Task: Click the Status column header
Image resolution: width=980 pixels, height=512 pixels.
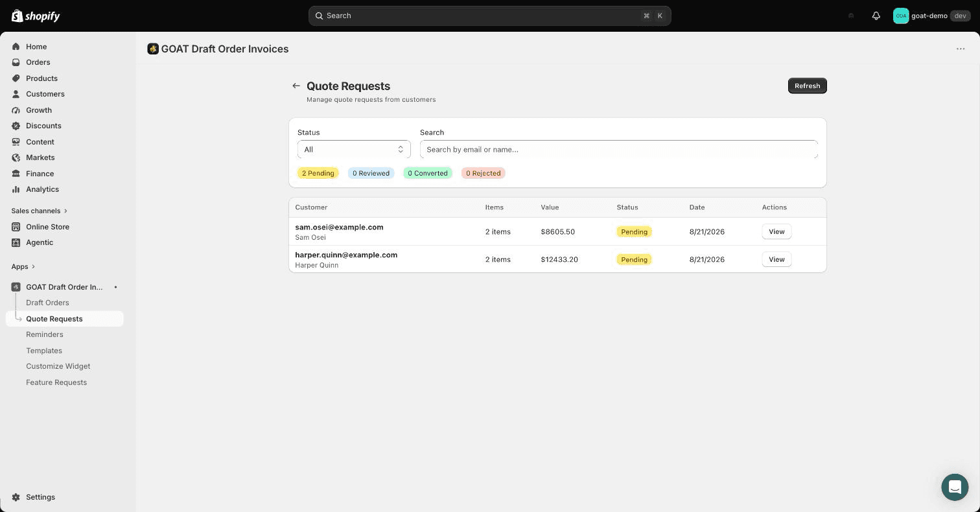Action: pyautogui.click(x=627, y=207)
